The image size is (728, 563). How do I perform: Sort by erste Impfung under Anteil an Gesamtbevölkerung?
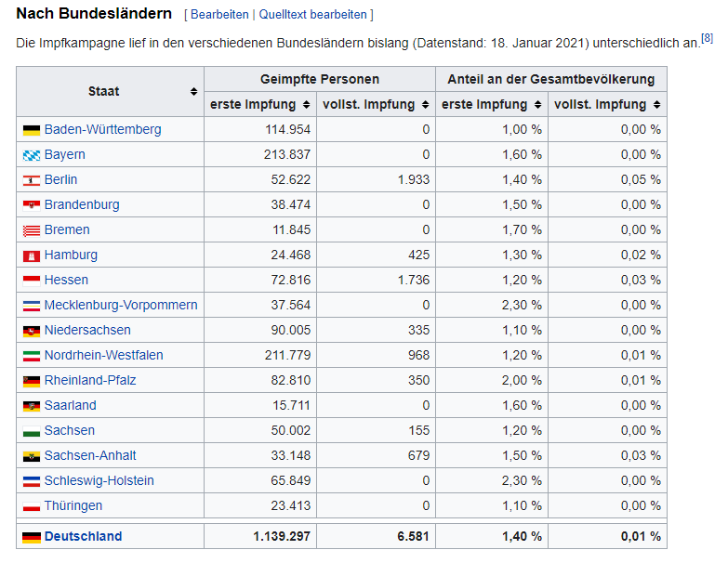[537, 105]
